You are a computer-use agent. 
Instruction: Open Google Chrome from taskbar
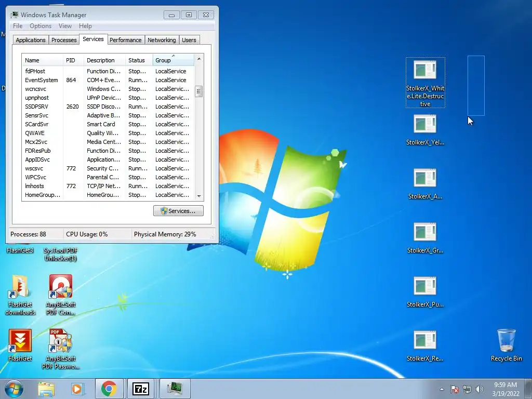click(x=109, y=389)
